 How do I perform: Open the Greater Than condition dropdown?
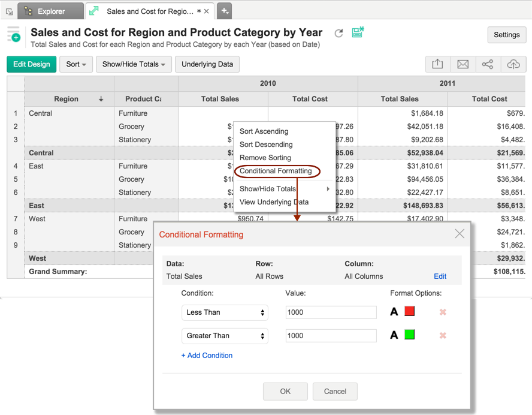[225, 336]
